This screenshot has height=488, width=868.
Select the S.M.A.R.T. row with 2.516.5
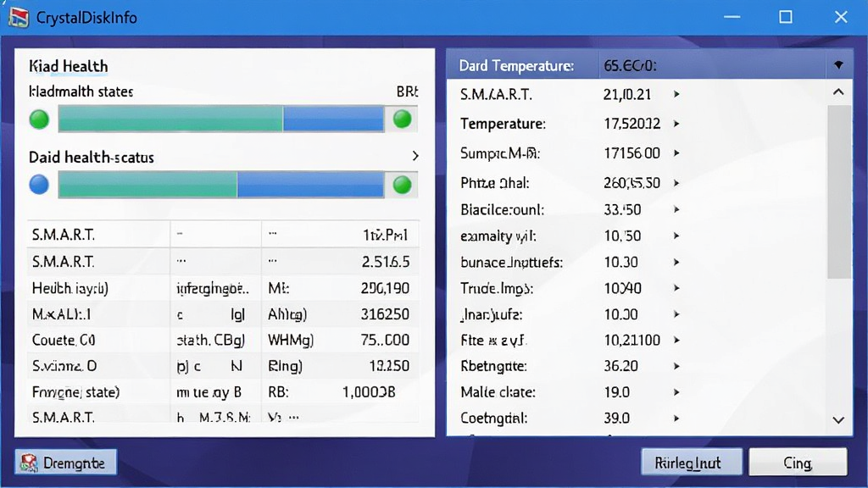pos(223,261)
